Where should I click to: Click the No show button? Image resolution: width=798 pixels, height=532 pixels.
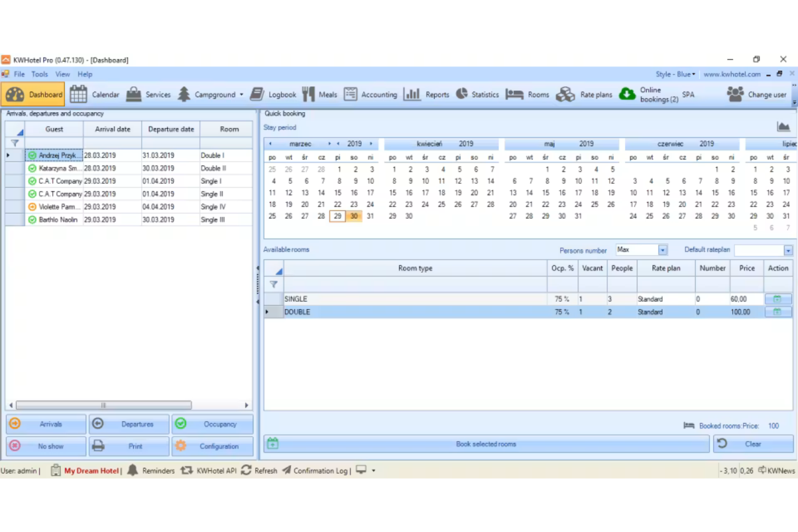(46, 446)
